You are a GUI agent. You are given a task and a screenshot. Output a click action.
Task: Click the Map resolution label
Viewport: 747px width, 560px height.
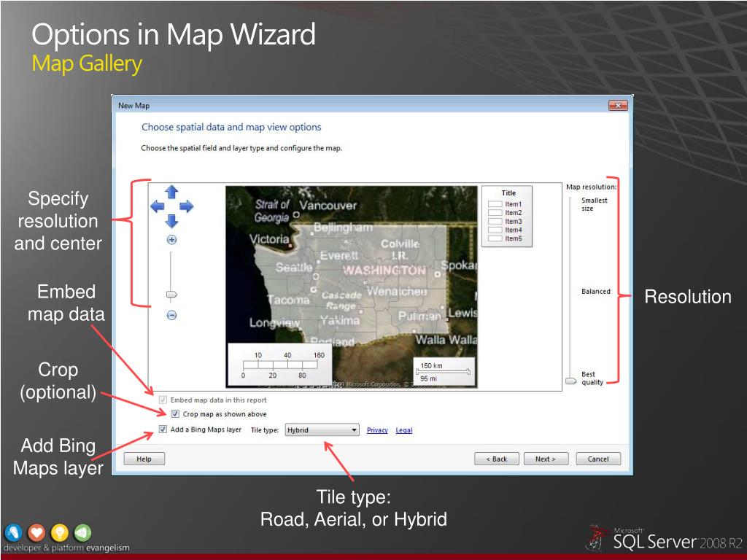(x=591, y=187)
